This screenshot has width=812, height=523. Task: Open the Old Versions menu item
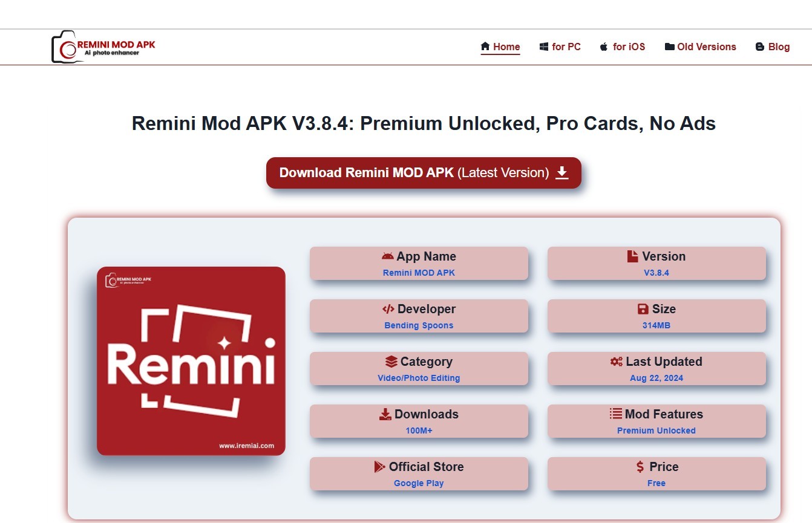[x=701, y=47]
